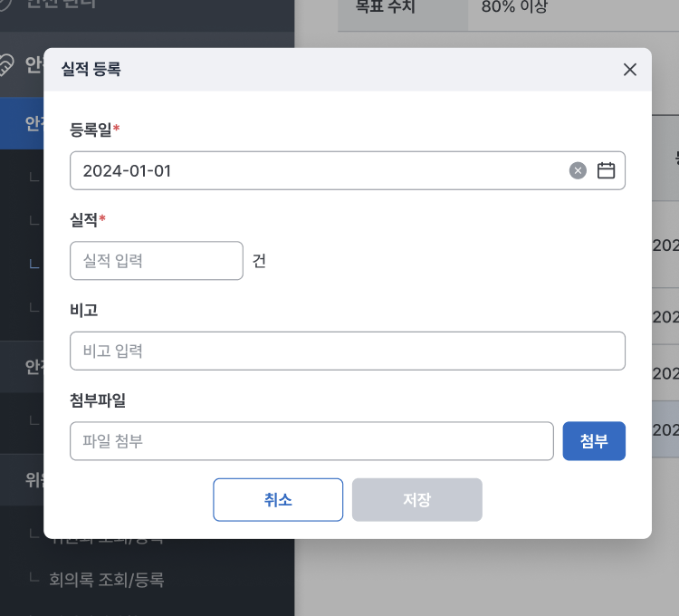Focus the 실적 입력 field
Screen dimensions: 679x616
tap(157, 261)
